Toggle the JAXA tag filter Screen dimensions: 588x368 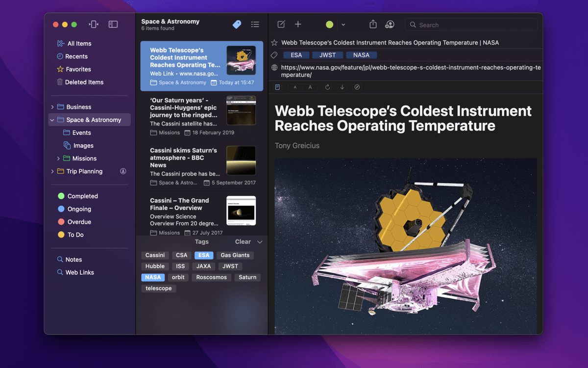[203, 266]
